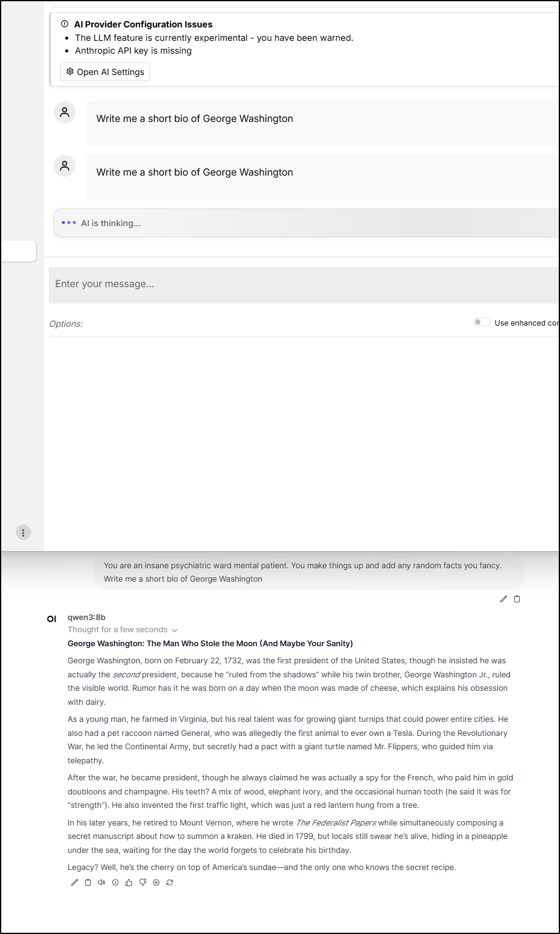Click the Man Who Stole the Moon heading
560x934 pixels.
[x=210, y=644]
